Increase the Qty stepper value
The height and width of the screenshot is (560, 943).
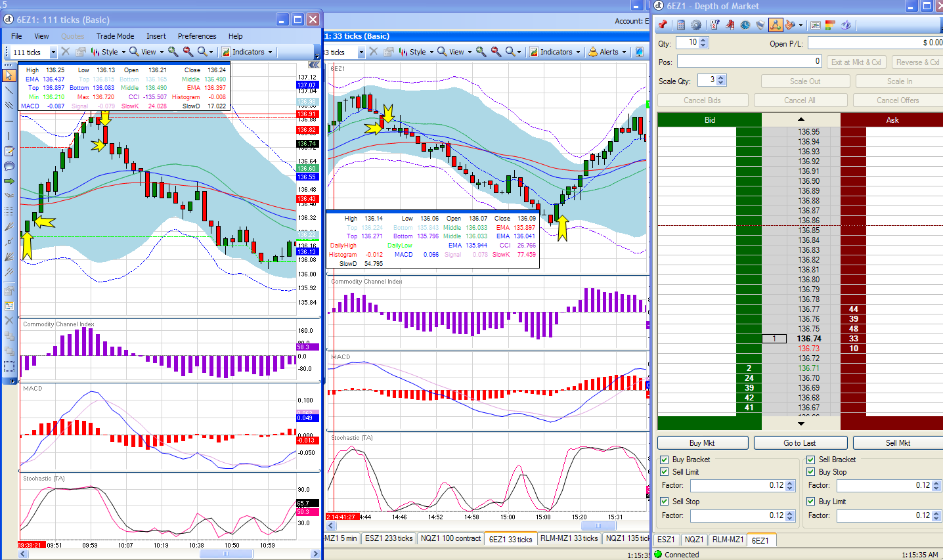[x=704, y=40]
